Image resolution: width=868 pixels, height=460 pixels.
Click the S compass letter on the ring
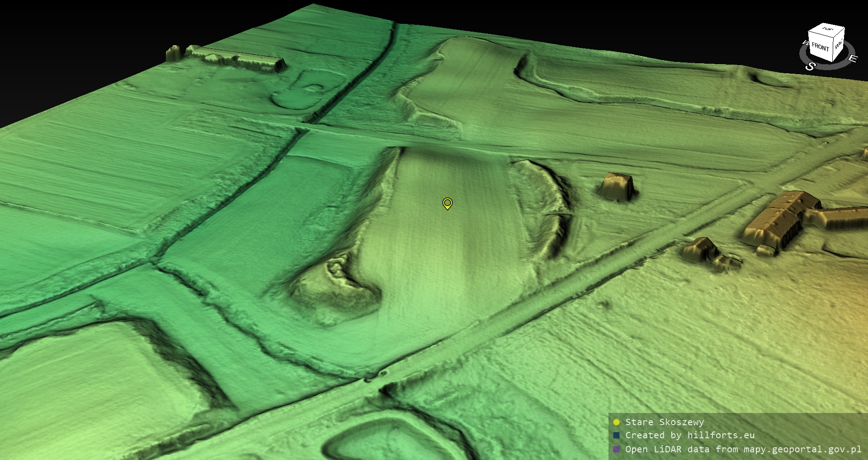click(810, 66)
